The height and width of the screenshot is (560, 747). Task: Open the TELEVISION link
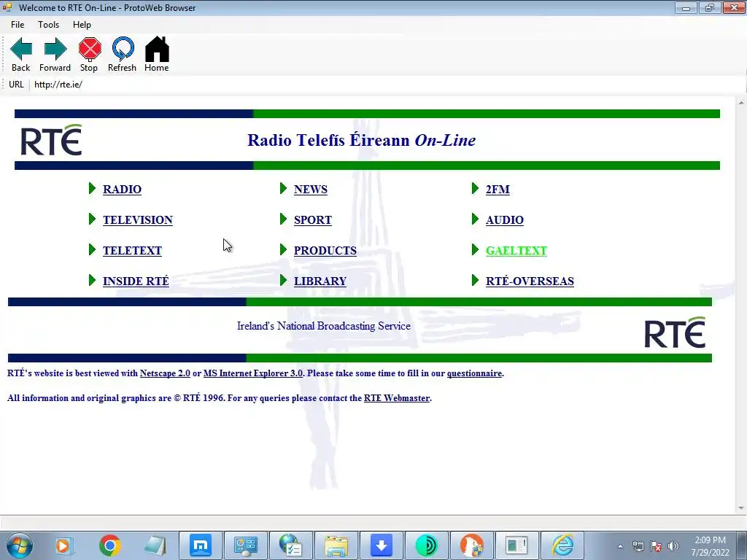pyautogui.click(x=138, y=219)
